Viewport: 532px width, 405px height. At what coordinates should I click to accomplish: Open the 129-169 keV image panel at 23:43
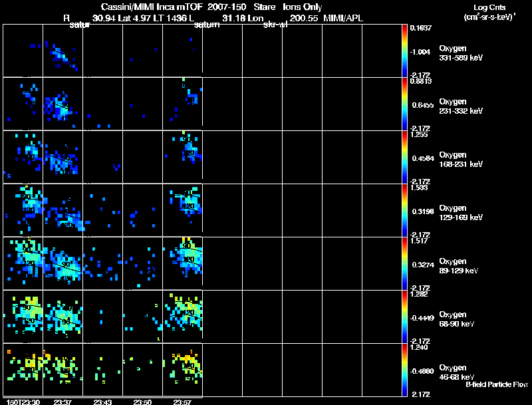103,210
